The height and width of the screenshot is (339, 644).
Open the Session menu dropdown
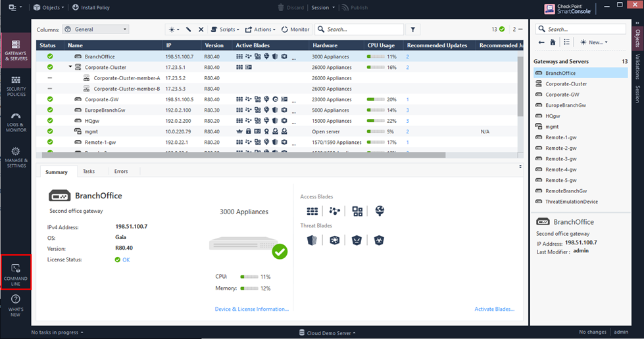click(323, 7)
